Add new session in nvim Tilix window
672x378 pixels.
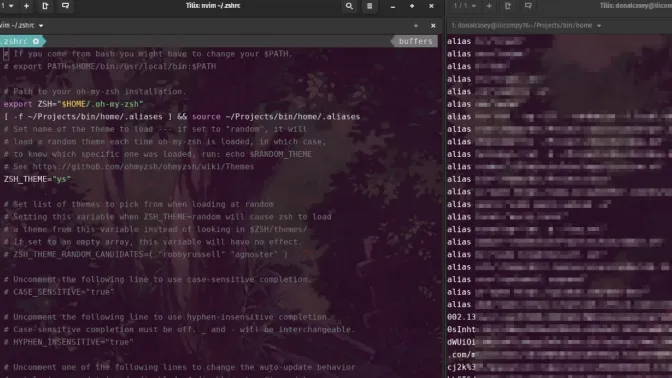(x=27, y=6)
